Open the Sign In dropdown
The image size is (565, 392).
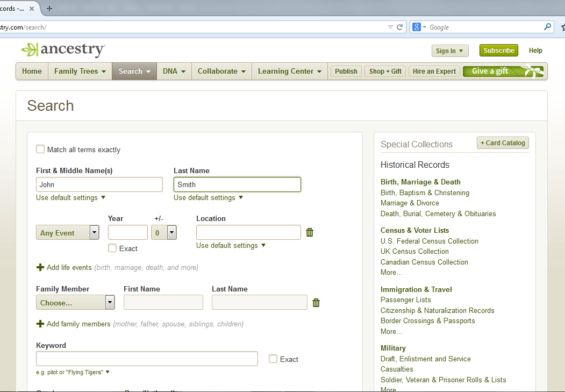[x=450, y=51]
